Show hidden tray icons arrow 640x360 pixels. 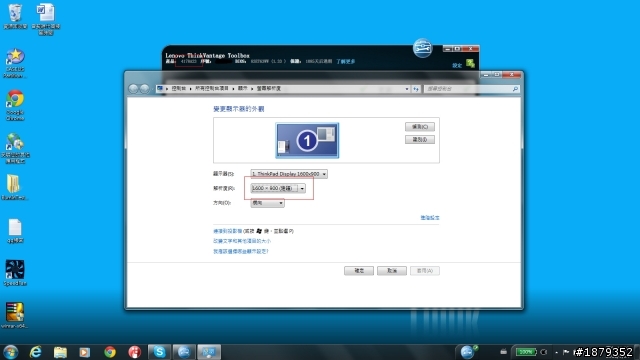pyautogui.click(x=556, y=352)
